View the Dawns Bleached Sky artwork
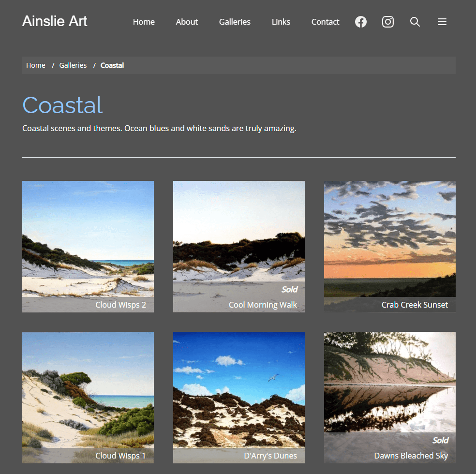Viewport: 476px width, 474px height. (x=389, y=397)
